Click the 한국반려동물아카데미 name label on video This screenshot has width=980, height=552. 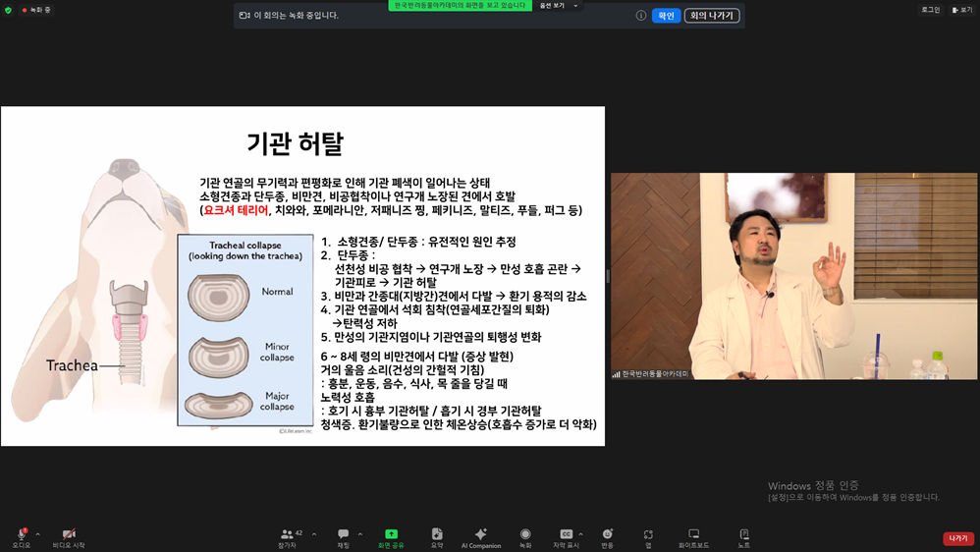[x=654, y=374]
